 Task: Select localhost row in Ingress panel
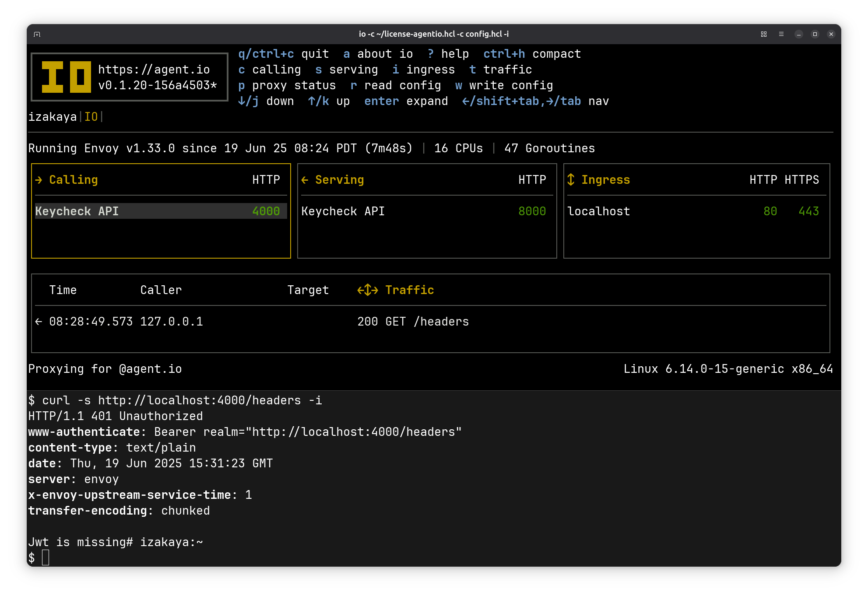click(x=697, y=211)
